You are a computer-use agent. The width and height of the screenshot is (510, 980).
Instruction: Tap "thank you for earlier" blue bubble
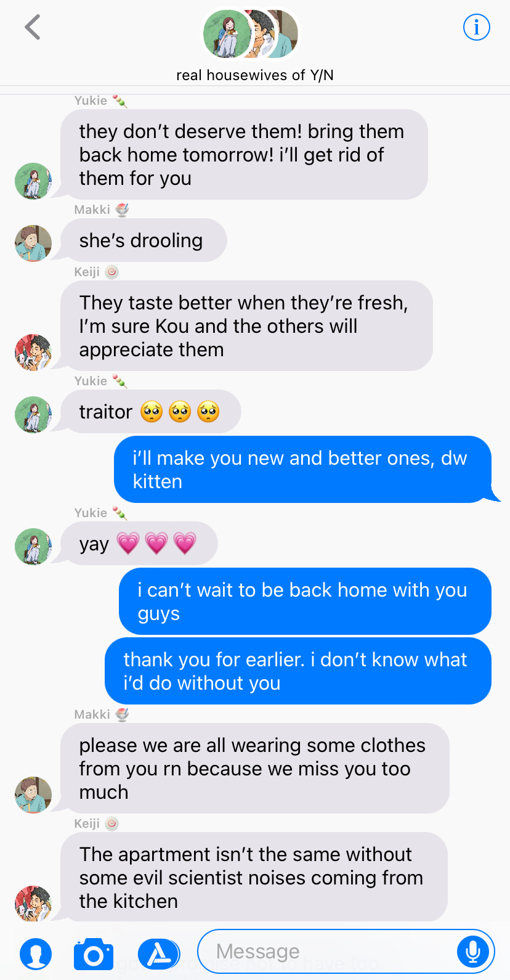coord(298,671)
